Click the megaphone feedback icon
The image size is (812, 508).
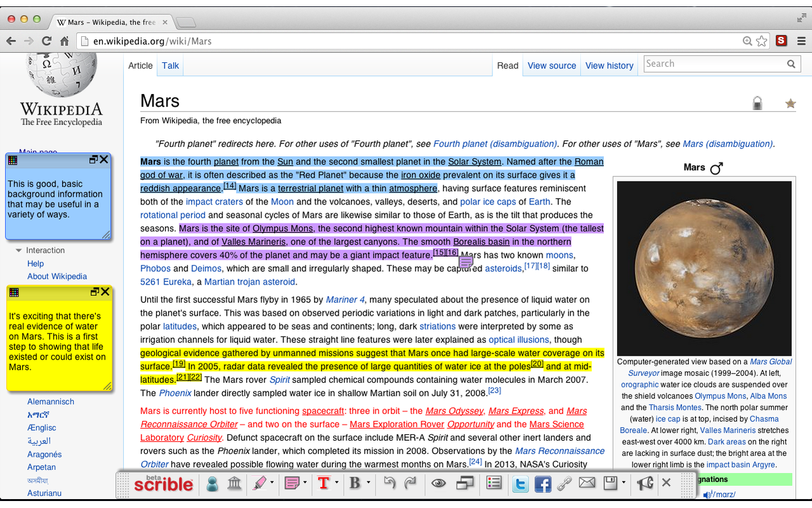pos(645,483)
